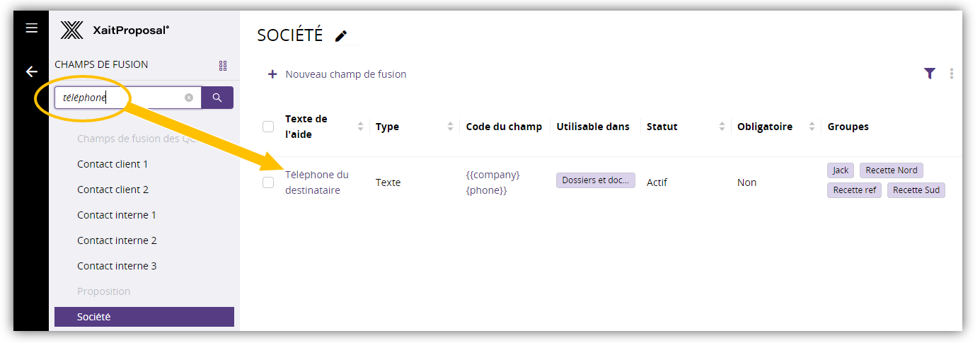This screenshot has height=343, width=980.
Task: Sort by Texte de l'aide column
Action: [x=360, y=127]
